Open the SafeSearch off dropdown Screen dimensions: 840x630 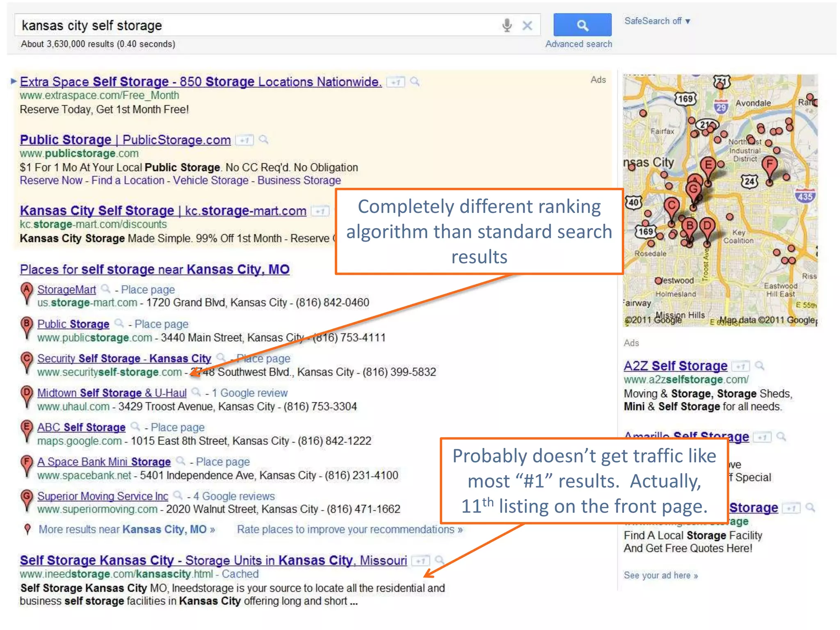tap(657, 21)
